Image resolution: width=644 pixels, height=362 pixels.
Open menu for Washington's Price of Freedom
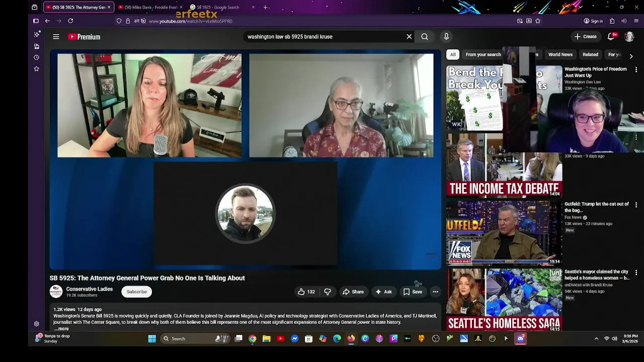636,70
